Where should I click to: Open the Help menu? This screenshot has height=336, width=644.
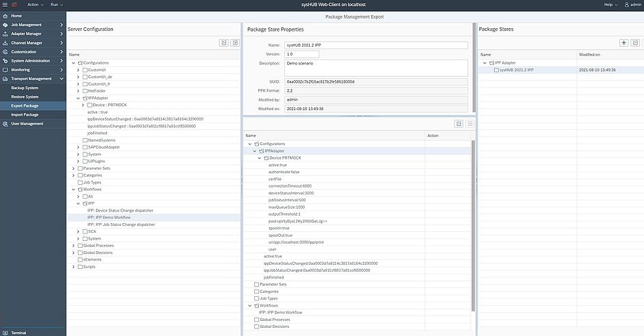610,5
